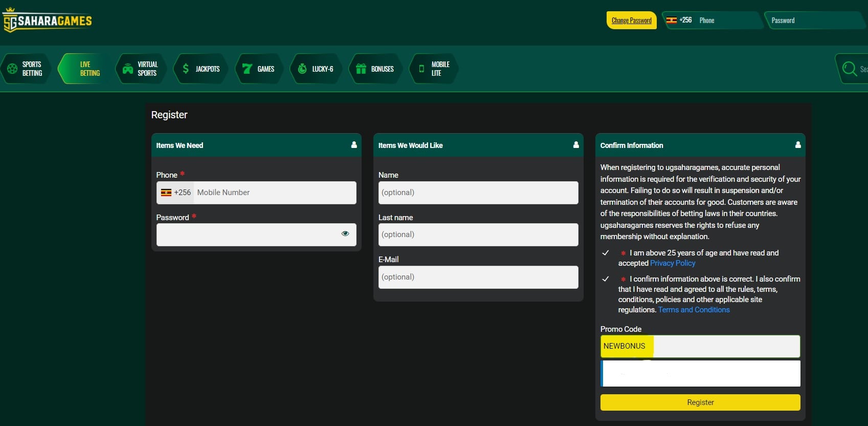
Task: Click the soccer ball Sports Betting icon
Action: pos(12,69)
